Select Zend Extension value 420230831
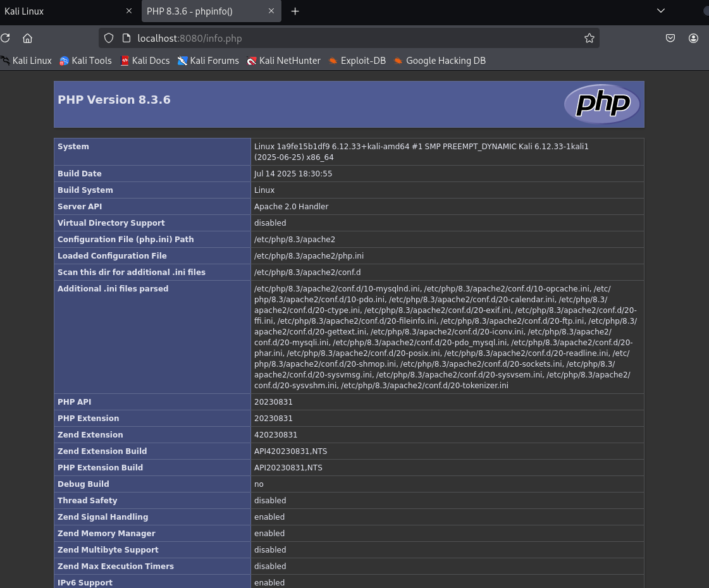The width and height of the screenshot is (709, 588). [276, 435]
